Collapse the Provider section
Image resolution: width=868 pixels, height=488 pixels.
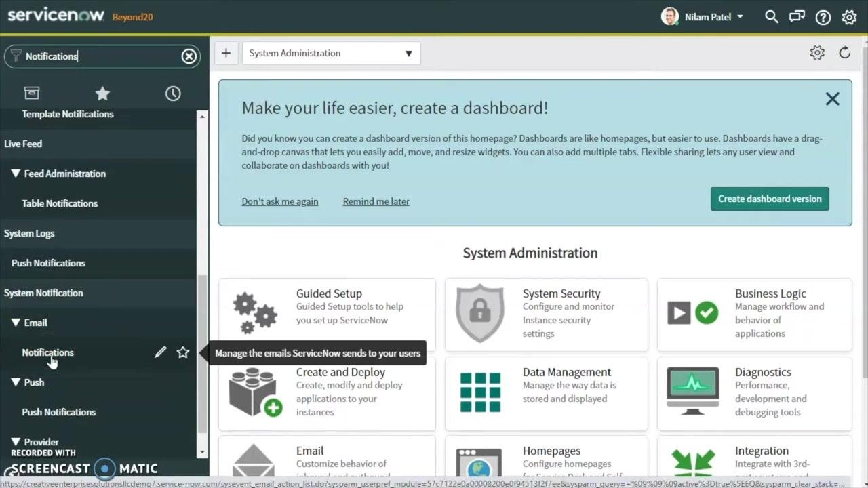click(x=16, y=442)
